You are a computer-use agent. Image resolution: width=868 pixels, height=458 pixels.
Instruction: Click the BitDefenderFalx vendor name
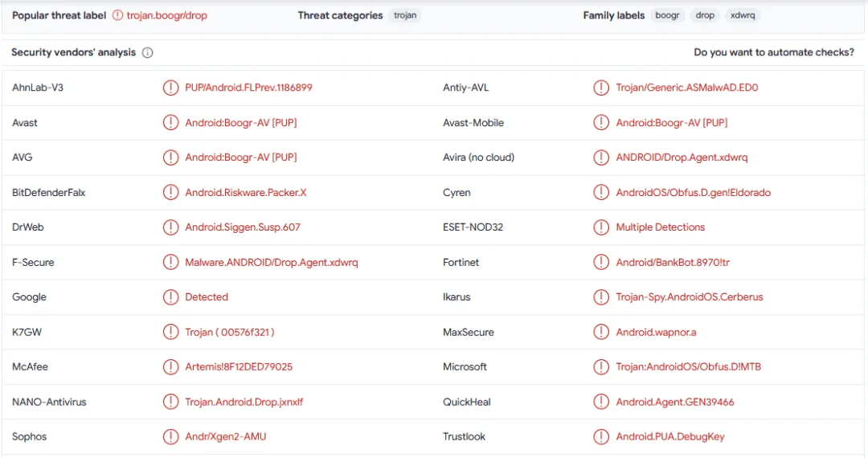(49, 193)
